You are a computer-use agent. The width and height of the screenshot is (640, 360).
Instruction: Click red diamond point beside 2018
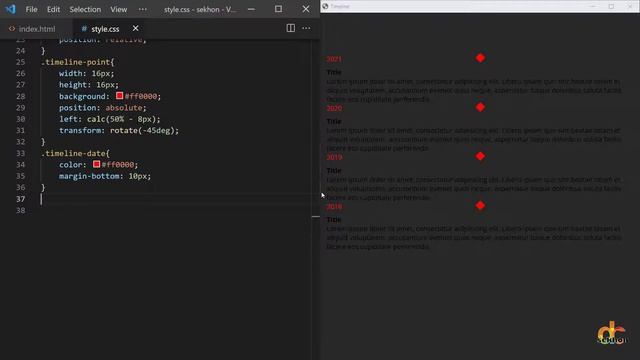pyautogui.click(x=480, y=205)
